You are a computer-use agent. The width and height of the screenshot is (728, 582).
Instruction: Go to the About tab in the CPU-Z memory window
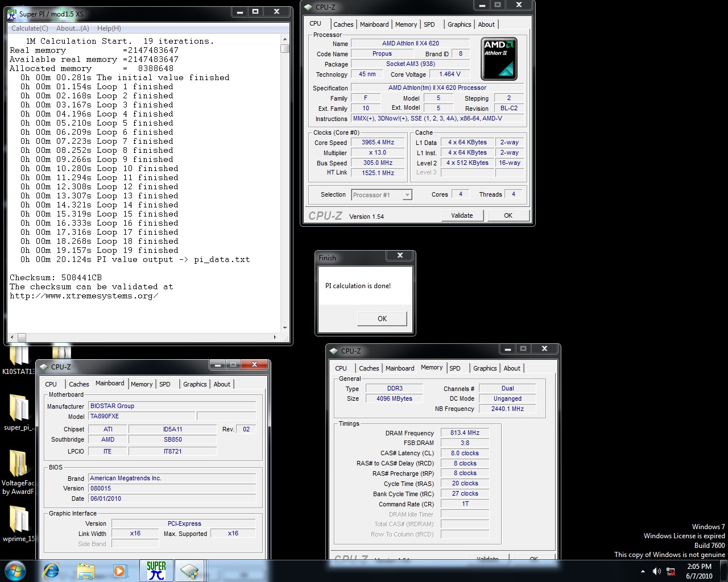pos(512,368)
